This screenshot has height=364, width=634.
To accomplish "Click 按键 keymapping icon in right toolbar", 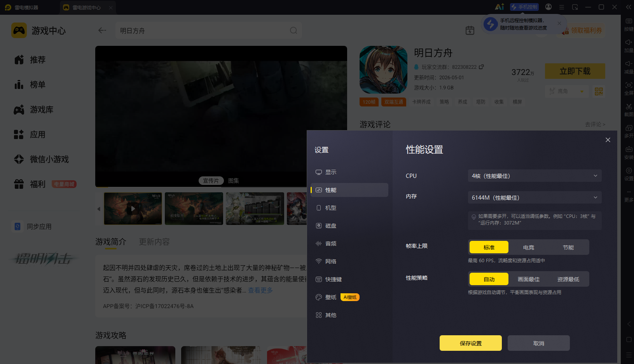I will click(x=629, y=24).
